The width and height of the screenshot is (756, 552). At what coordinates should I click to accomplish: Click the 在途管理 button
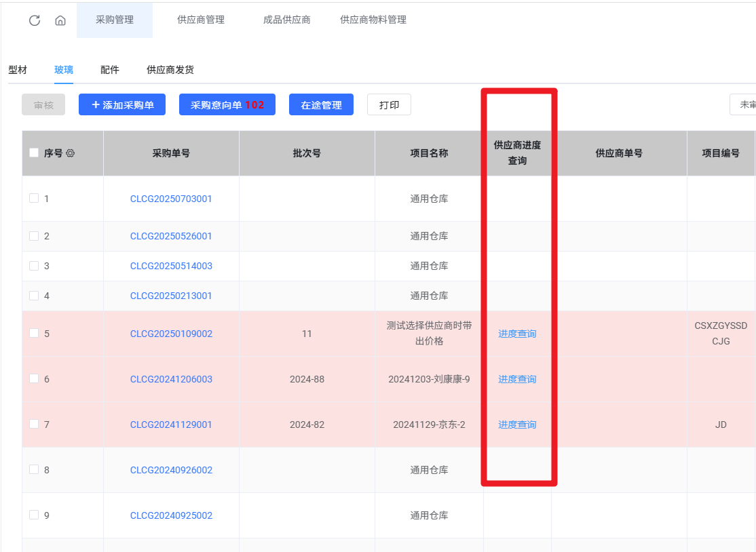[x=321, y=105]
